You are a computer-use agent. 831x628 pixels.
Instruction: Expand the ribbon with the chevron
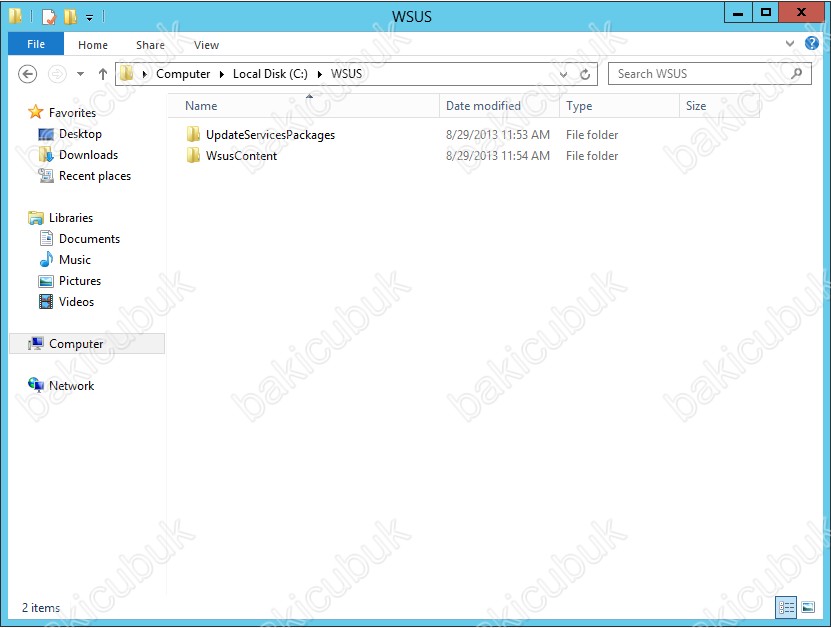(x=790, y=43)
